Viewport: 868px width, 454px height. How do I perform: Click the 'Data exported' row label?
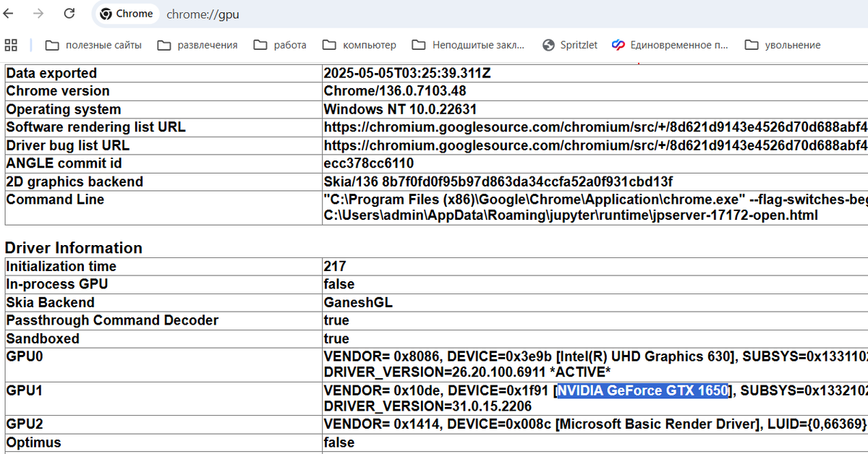click(51, 73)
